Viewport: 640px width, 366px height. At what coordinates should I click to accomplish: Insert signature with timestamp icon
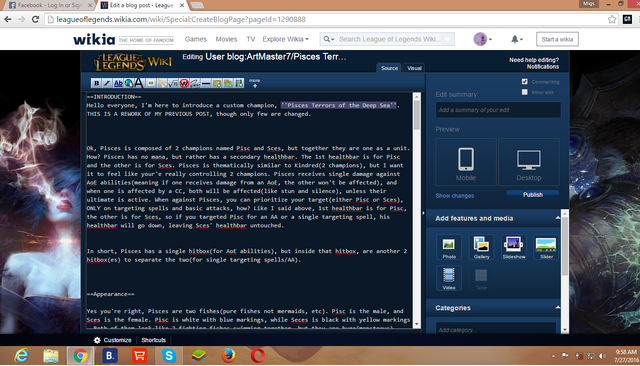pos(195,83)
